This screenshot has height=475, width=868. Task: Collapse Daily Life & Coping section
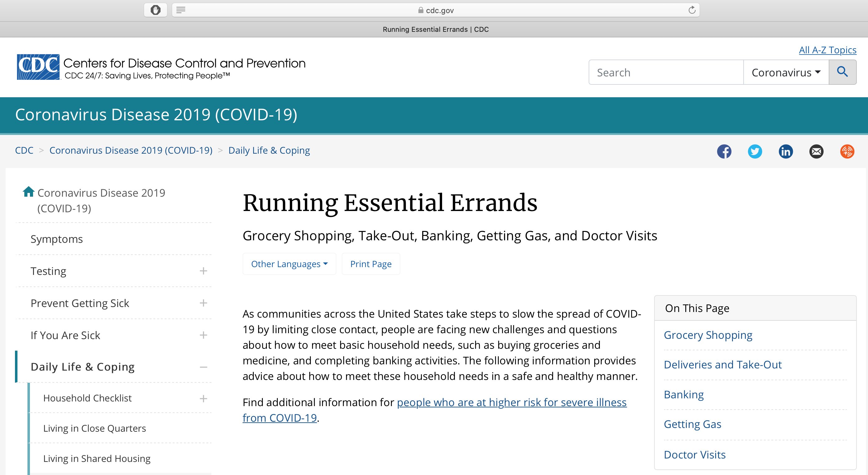203,367
